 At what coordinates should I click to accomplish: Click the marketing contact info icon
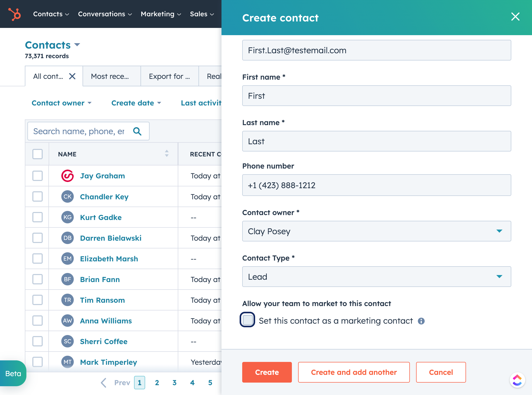421,321
